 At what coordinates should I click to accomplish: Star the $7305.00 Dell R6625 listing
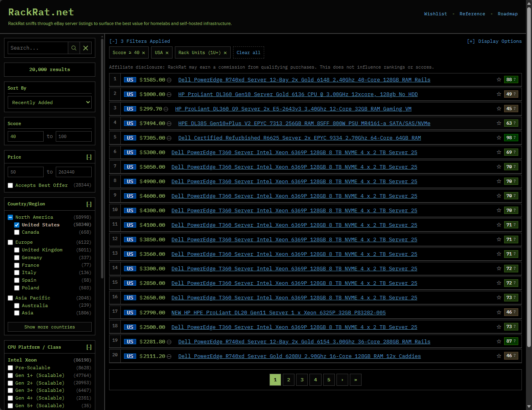pyautogui.click(x=499, y=138)
